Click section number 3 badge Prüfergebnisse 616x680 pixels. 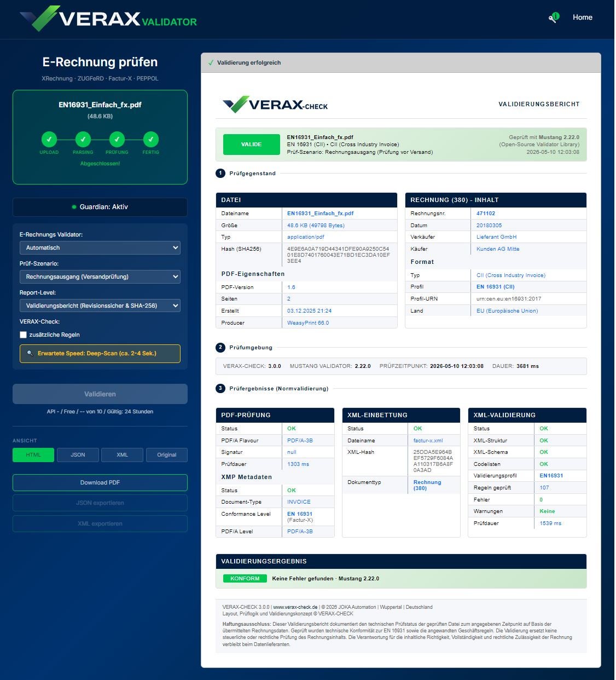coord(220,388)
